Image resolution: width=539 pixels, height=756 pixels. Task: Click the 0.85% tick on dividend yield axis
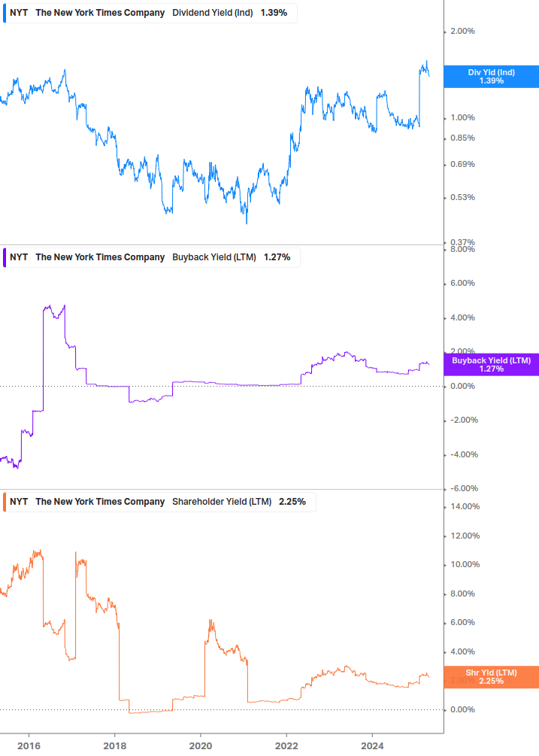(x=462, y=138)
